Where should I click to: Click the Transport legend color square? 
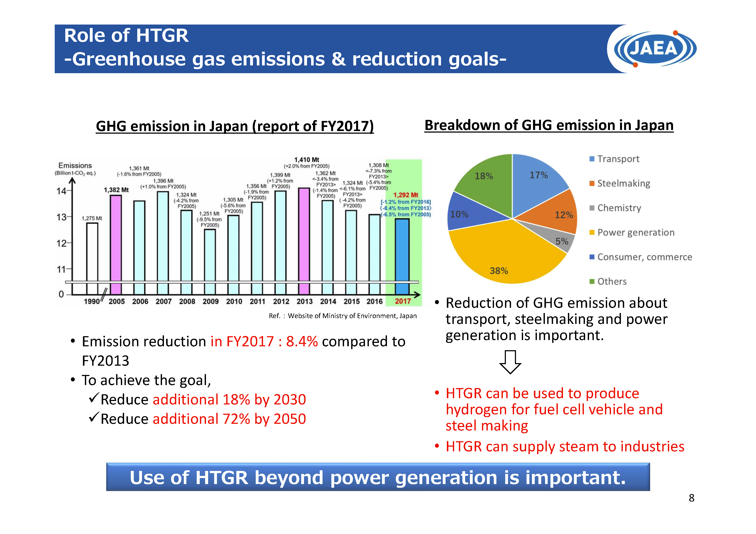[592, 159]
